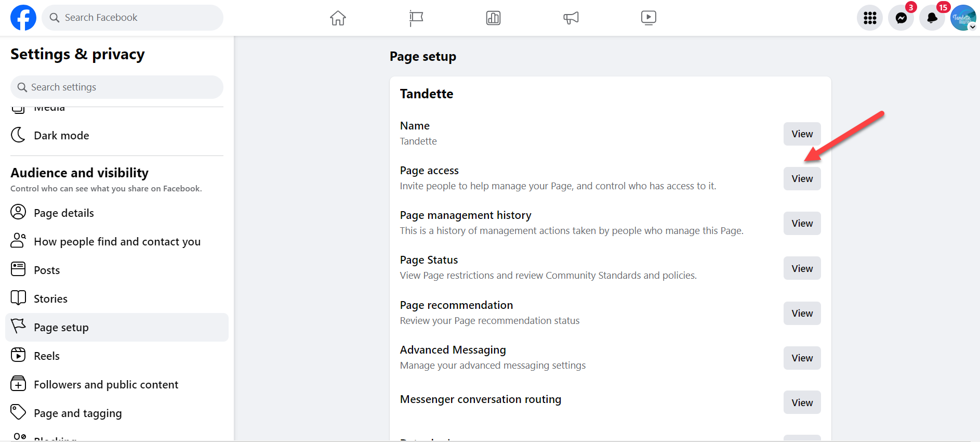The height and width of the screenshot is (442, 980).
Task: Click the Page setup flag icon in sidebar
Action: tap(18, 326)
